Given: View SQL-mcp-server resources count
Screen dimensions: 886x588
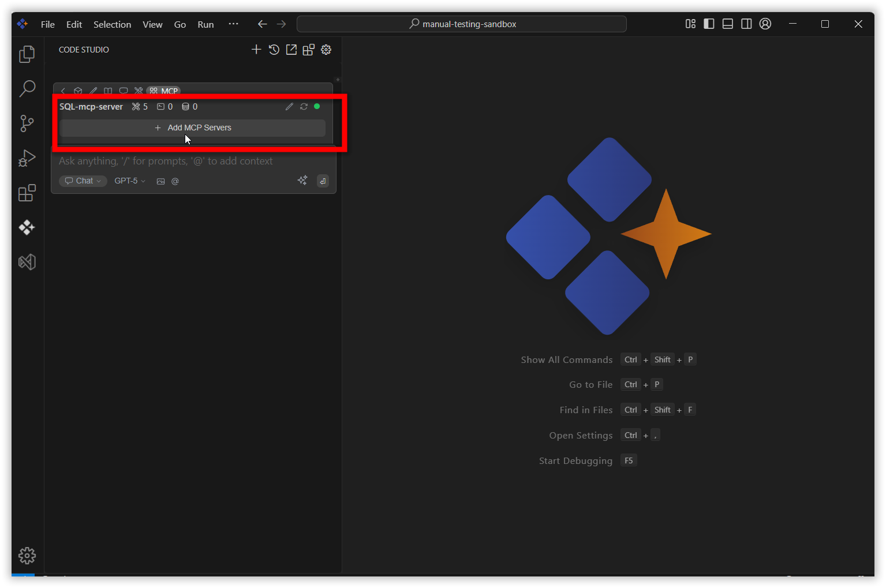Looking at the screenshot, I should tap(190, 107).
